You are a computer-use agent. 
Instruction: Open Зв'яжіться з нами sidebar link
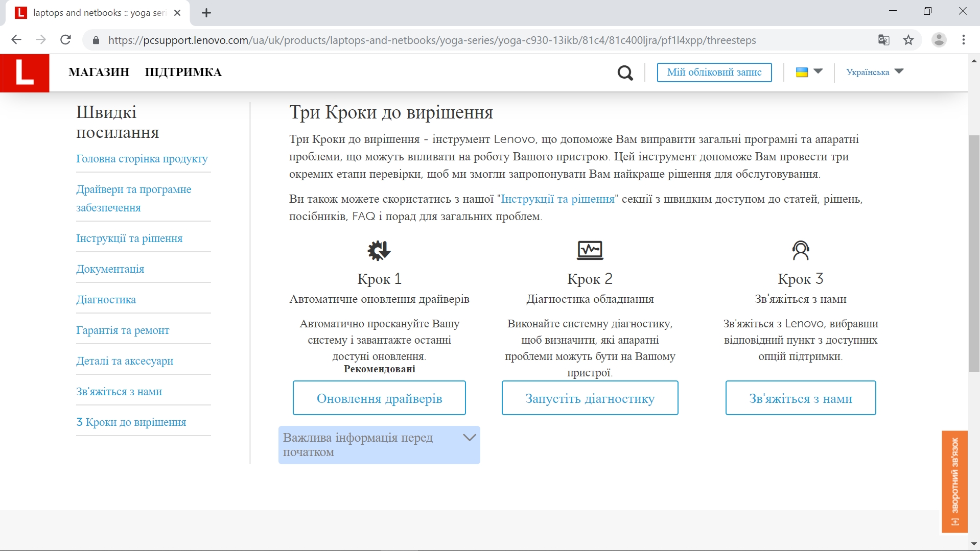pos(119,392)
